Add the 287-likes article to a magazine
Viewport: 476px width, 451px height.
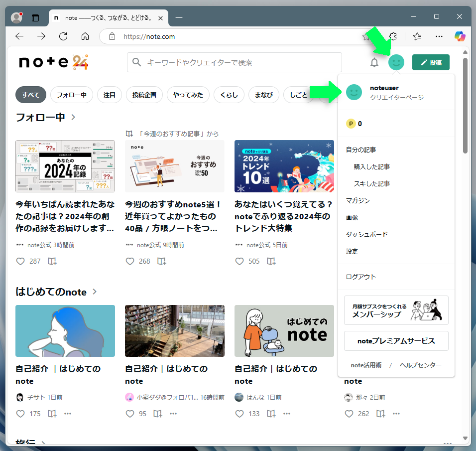pos(52,261)
